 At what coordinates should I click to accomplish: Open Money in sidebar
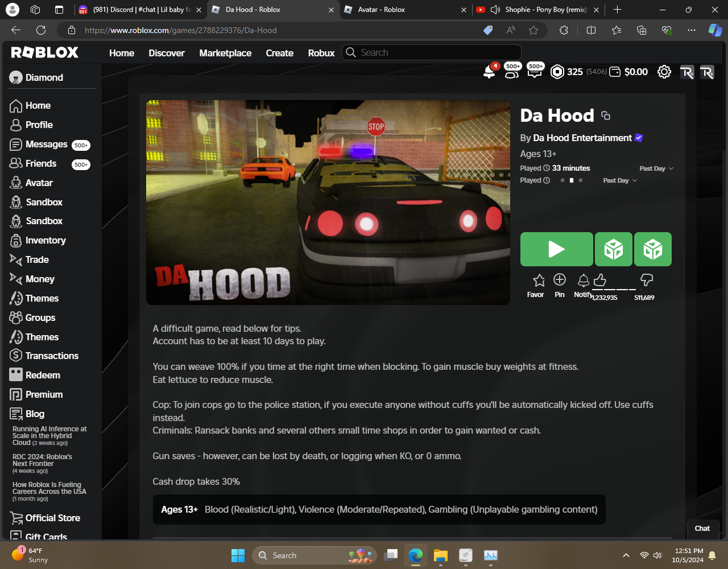[32, 279]
